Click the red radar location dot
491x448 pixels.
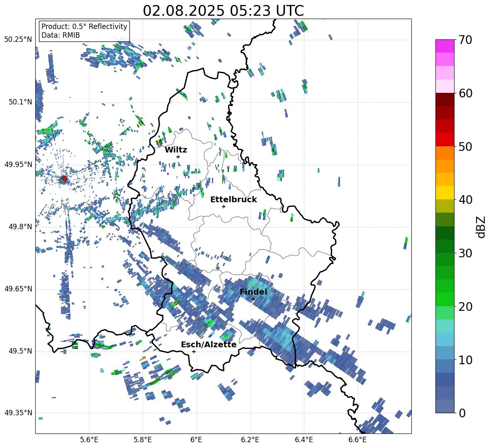pos(64,179)
